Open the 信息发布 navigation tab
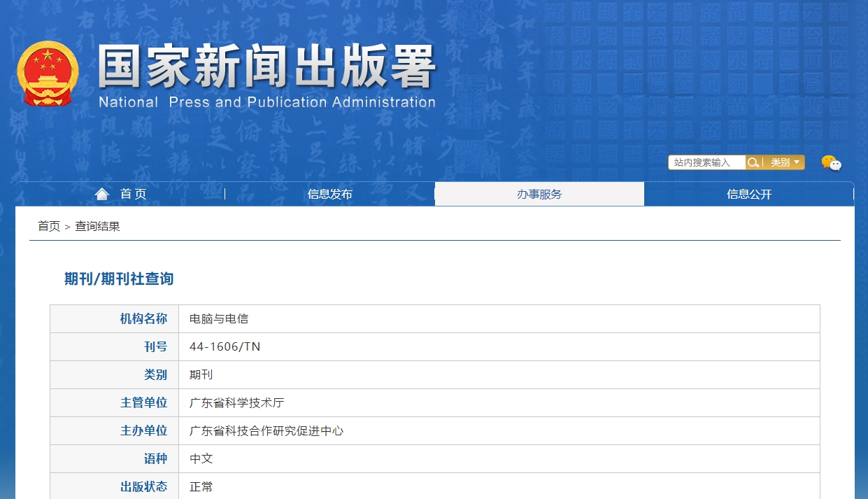 (330, 194)
